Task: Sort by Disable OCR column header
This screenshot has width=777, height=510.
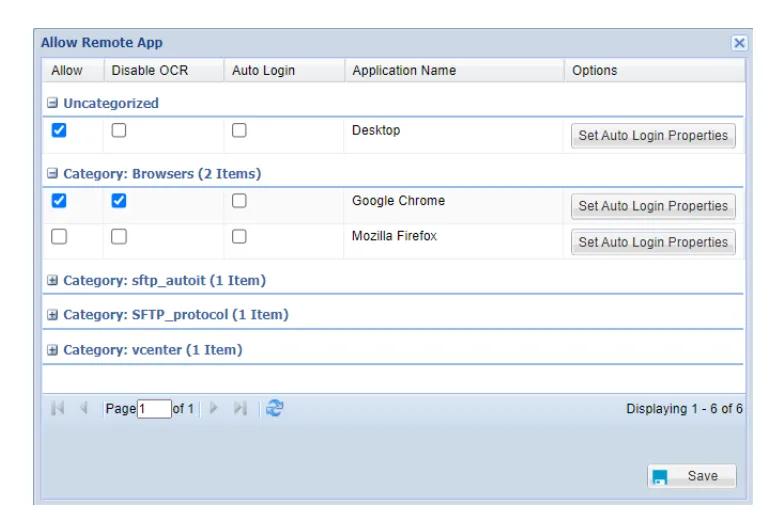Action: tap(164, 70)
